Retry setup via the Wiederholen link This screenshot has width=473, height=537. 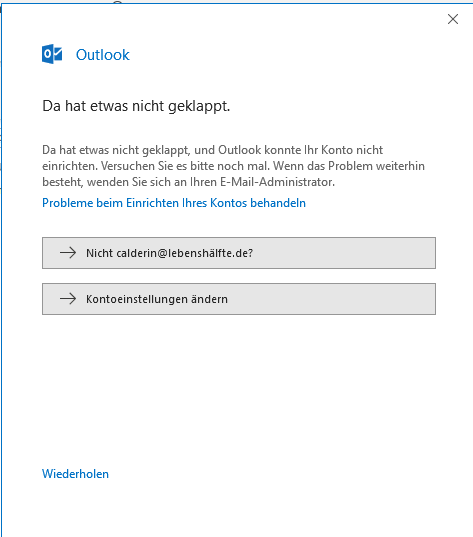(75, 474)
